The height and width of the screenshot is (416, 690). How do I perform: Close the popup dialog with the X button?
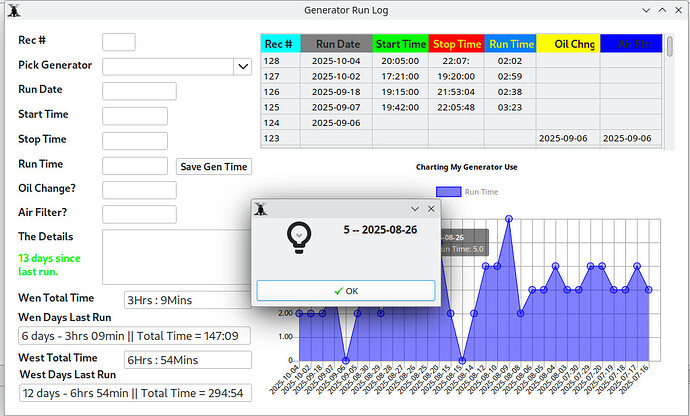tap(432, 208)
